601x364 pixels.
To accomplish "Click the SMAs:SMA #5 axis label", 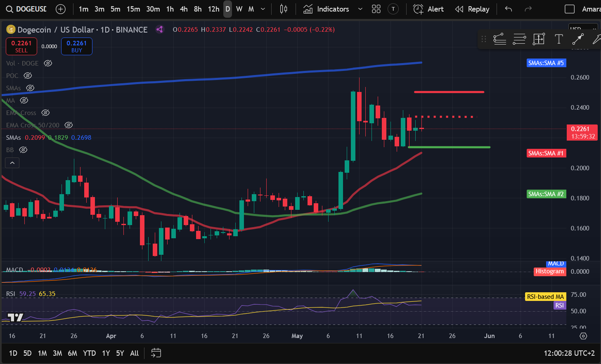I will pyautogui.click(x=546, y=63).
